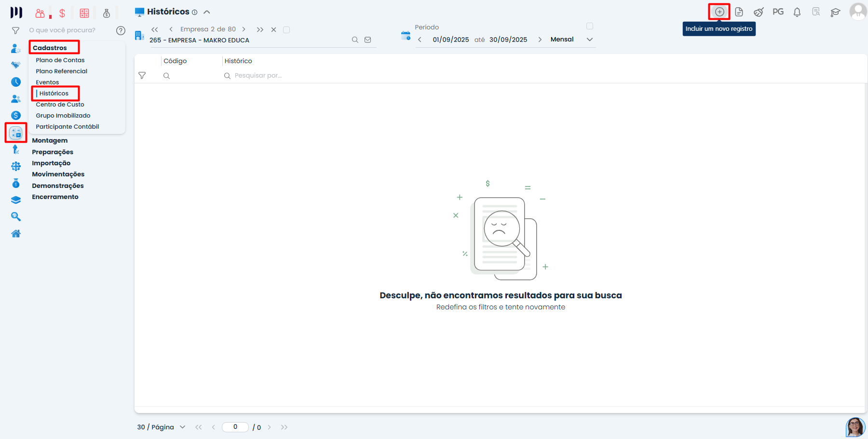Viewport: 868px width, 439px height.
Task: Click the broom cleanup icon
Action: click(x=759, y=12)
